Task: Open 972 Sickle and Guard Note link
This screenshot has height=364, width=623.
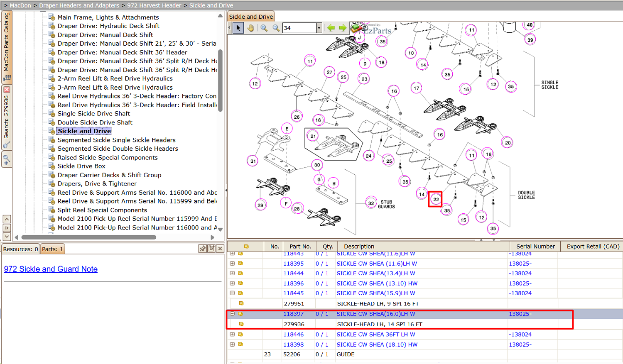Action: pos(51,269)
